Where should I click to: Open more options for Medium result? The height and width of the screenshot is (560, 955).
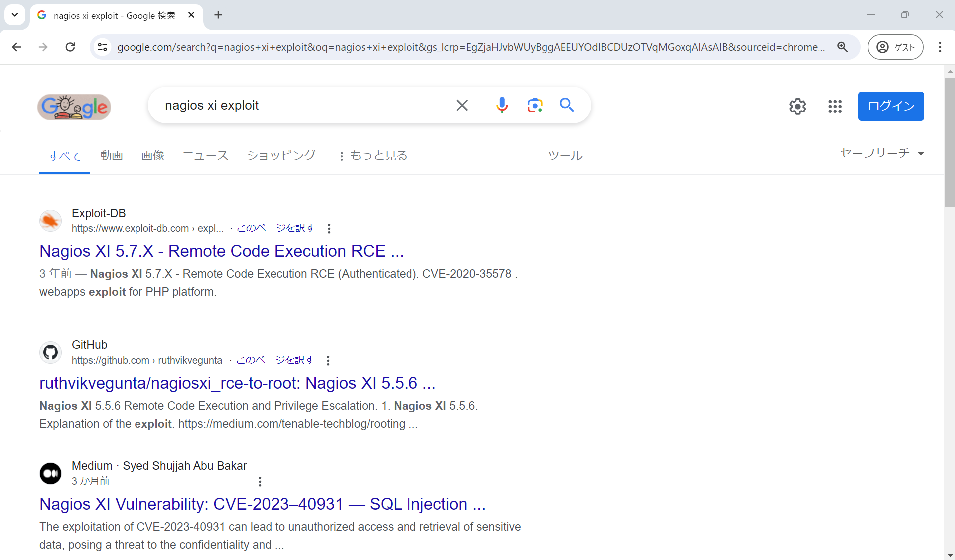[260, 481]
